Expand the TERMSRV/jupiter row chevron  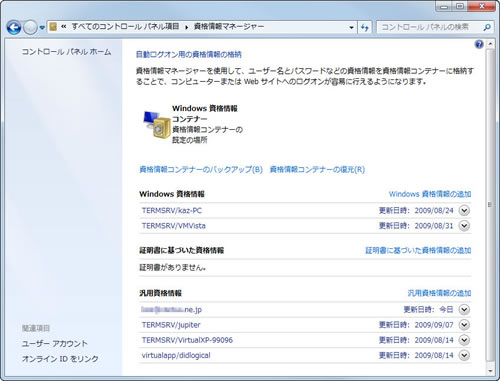[464, 325]
